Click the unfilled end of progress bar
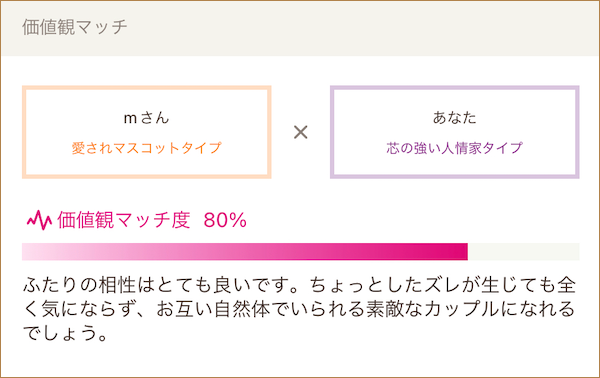 coord(523,251)
